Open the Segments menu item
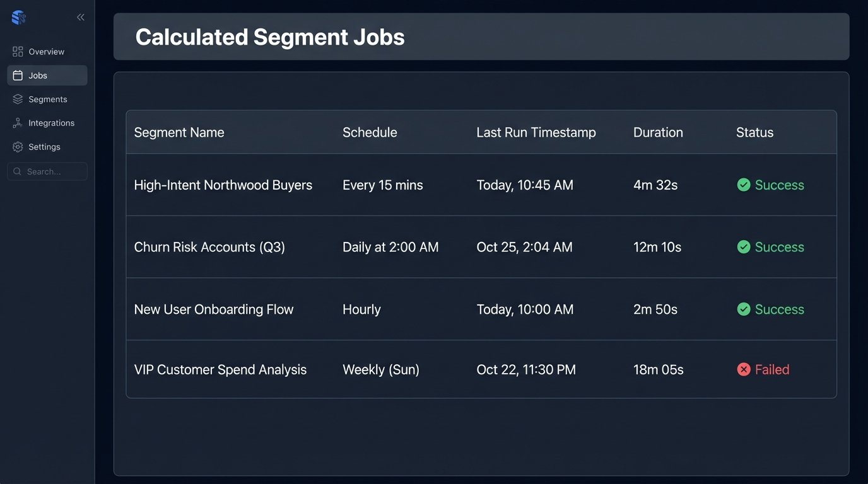 click(x=47, y=100)
